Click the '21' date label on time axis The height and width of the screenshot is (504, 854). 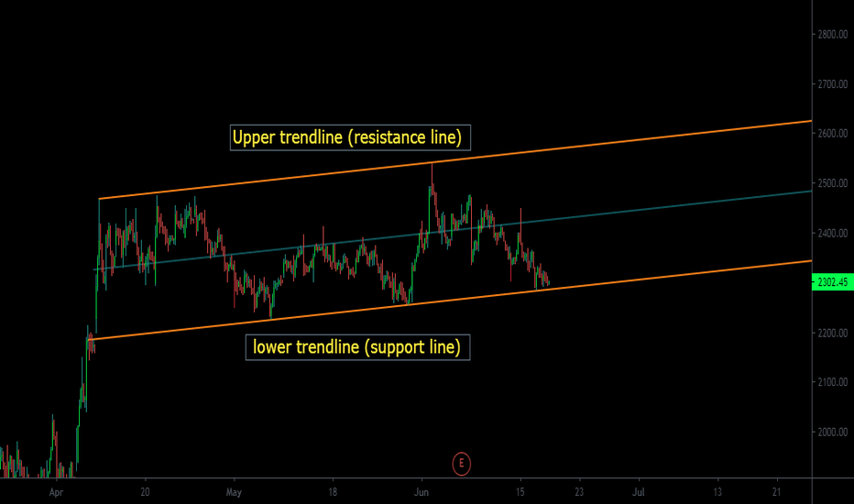pos(777,492)
